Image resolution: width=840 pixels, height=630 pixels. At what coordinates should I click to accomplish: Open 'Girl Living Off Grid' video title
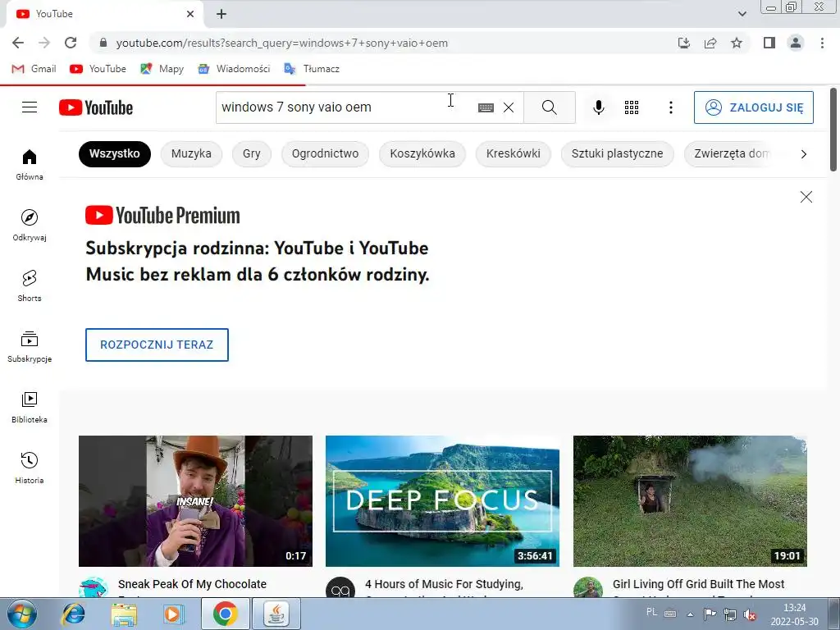tap(699, 584)
